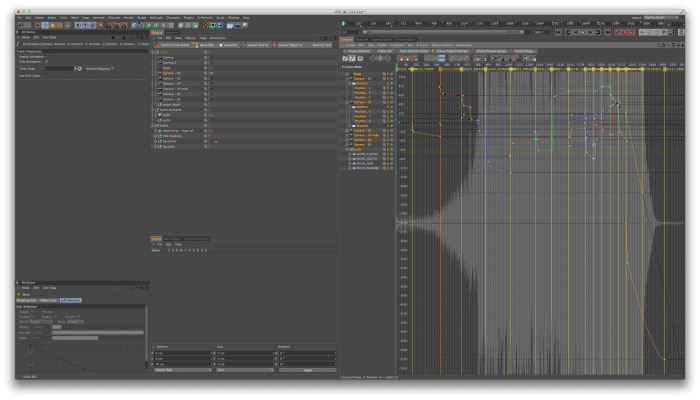Adjust the Radius slider in Soft Selection
700x400 pixels.
pos(98,327)
